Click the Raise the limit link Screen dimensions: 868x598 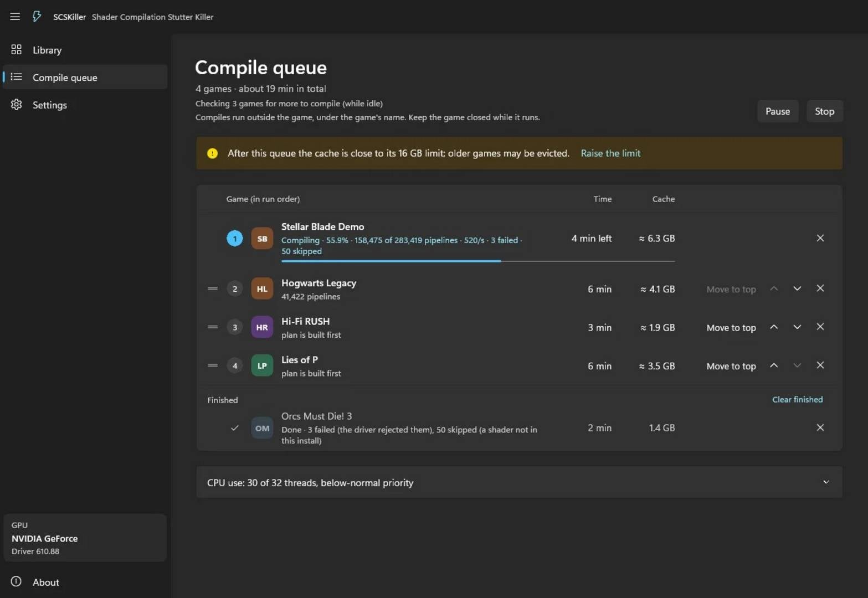(610, 153)
